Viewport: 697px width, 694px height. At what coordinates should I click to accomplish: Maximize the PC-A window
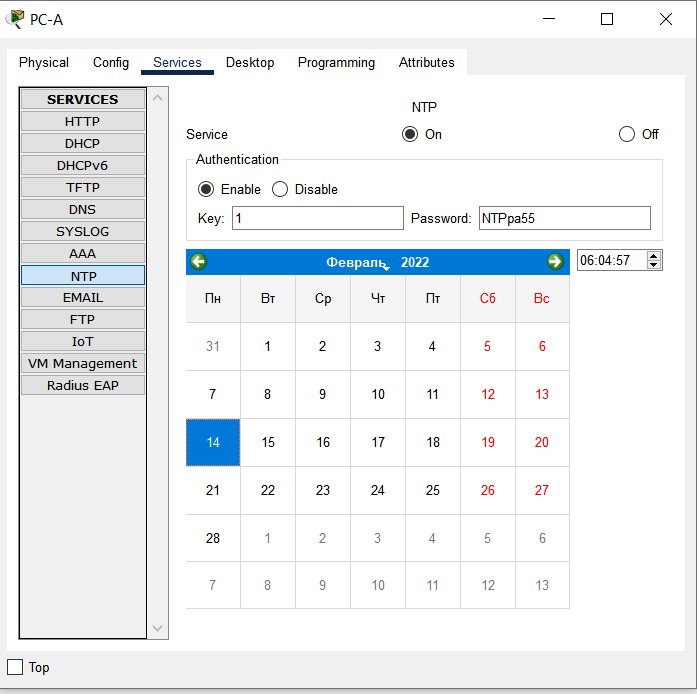pos(607,19)
